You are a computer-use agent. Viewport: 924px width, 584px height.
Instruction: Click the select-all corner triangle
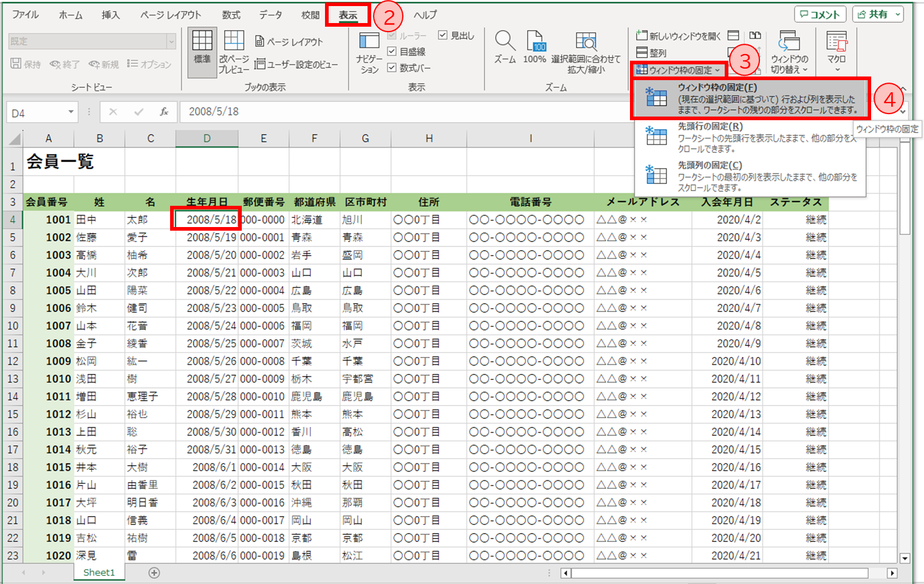[15, 139]
